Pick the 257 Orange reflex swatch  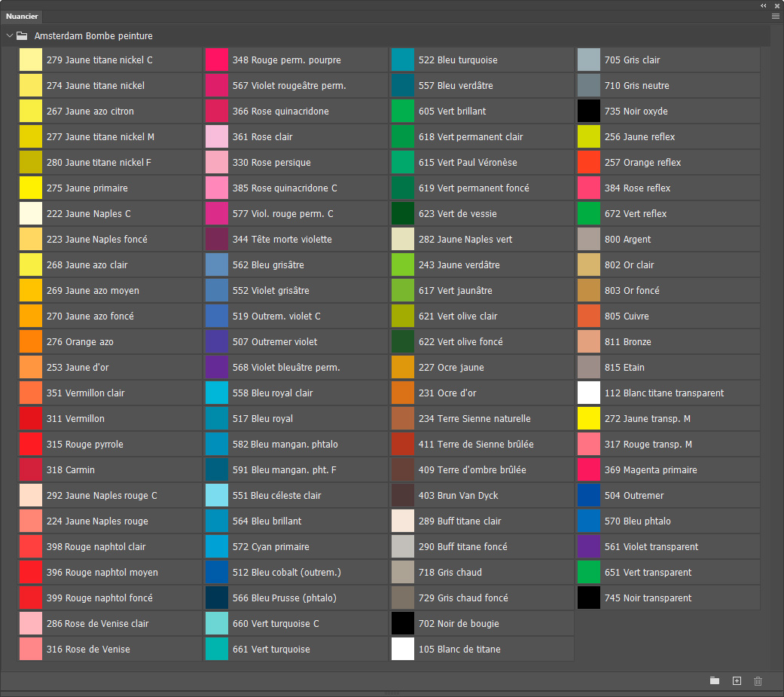(x=668, y=163)
